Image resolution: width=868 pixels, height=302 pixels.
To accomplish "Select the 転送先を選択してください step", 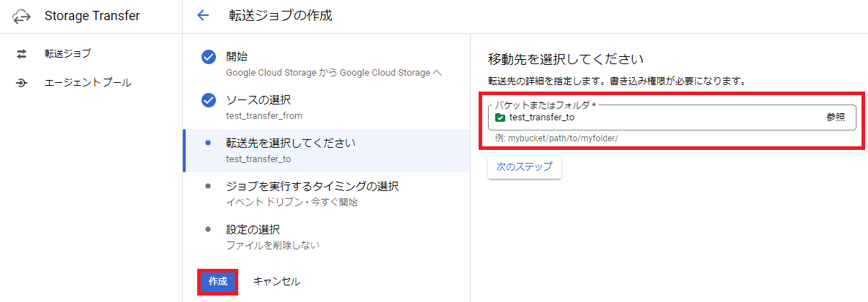I will (290, 143).
